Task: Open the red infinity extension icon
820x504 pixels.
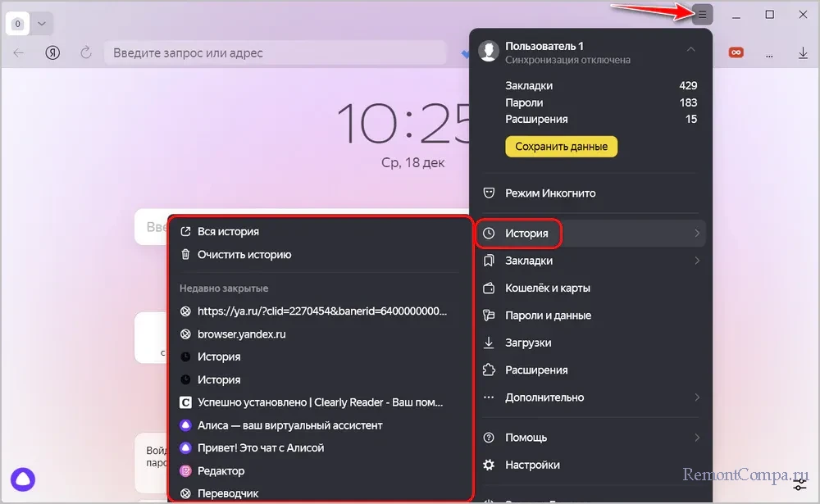Action: click(736, 52)
